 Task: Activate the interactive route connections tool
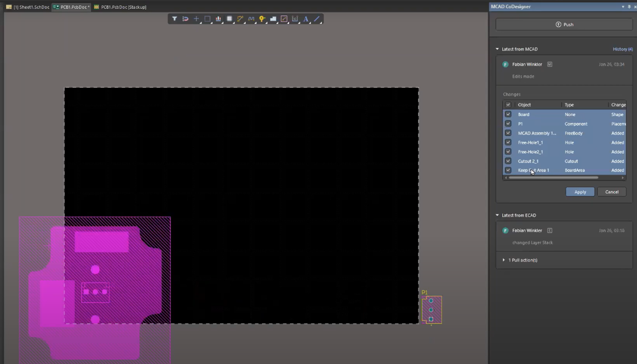tap(240, 19)
